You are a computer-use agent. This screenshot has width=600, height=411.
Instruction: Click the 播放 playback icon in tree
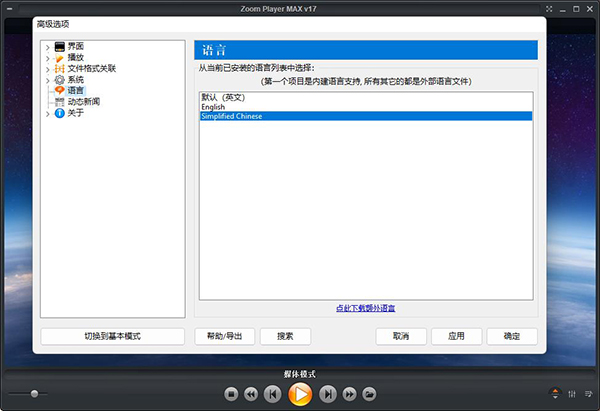tap(60, 58)
